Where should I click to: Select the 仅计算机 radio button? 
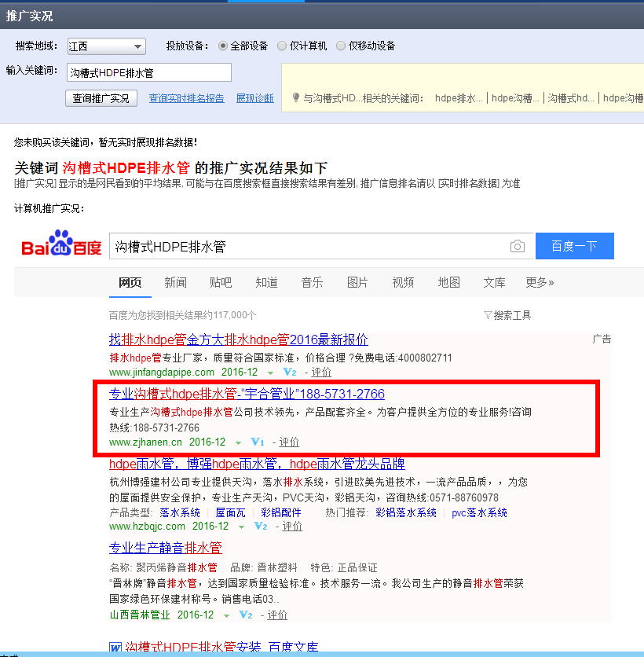[282, 46]
